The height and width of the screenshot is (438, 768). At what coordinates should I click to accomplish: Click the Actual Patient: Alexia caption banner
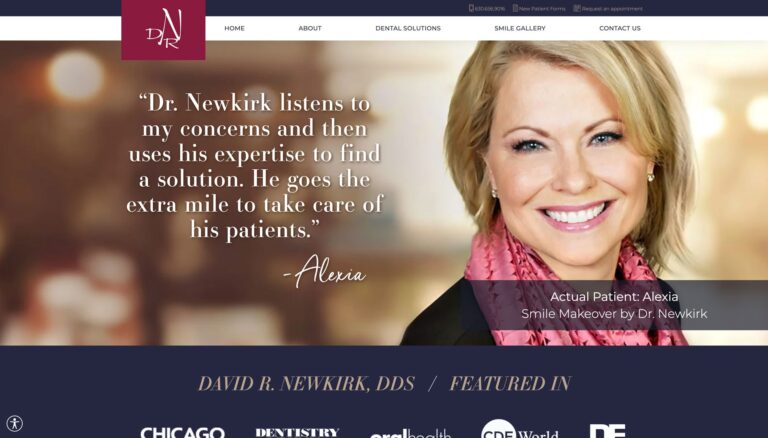pyautogui.click(x=614, y=305)
